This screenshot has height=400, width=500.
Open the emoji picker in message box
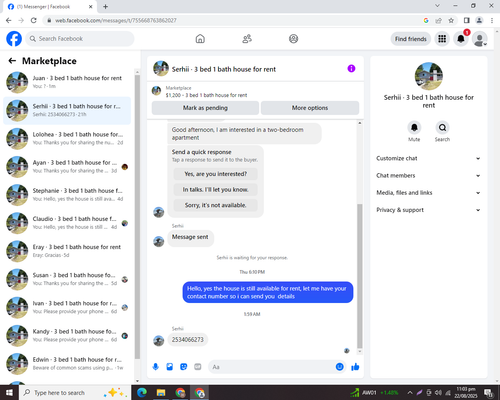click(x=339, y=367)
